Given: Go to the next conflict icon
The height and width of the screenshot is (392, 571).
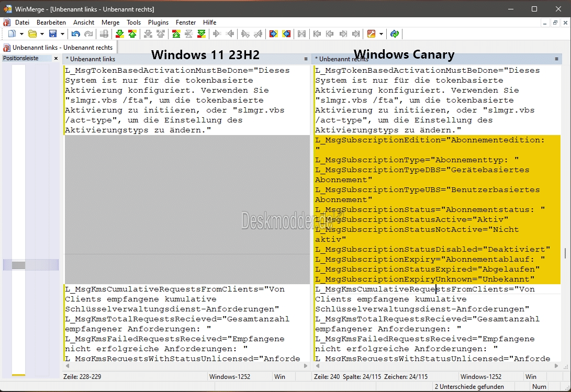Looking at the screenshot, I should pyautogui.click(x=148, y=34).
